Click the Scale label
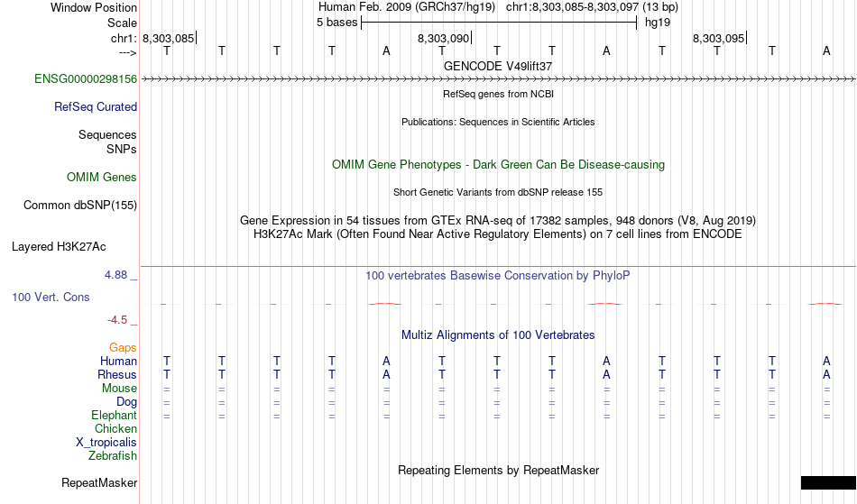Image resolution: width=857 pixels, height=504 pixels. tap(122, 23)
